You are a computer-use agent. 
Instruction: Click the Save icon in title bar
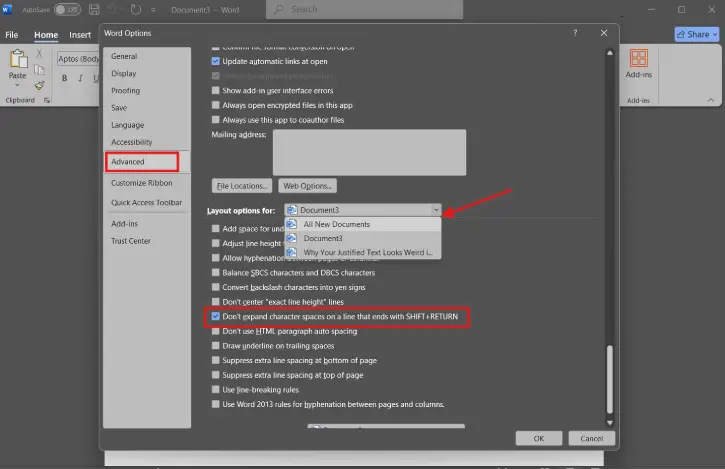pyautogui.click(x=94, y=9)
